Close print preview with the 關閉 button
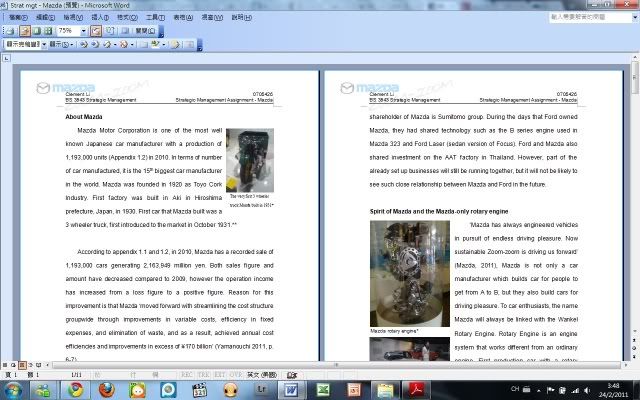The height and width of the screenshot is (400, 640). 146,31
